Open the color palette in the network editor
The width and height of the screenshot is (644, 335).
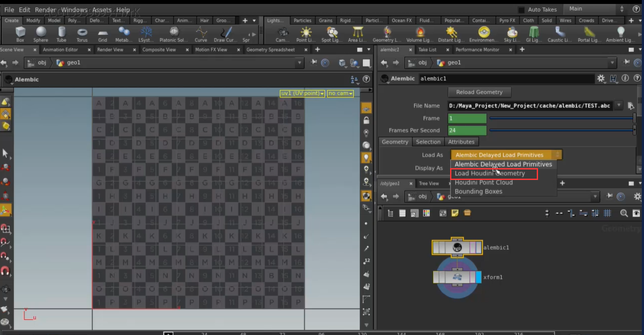[427, 213]
